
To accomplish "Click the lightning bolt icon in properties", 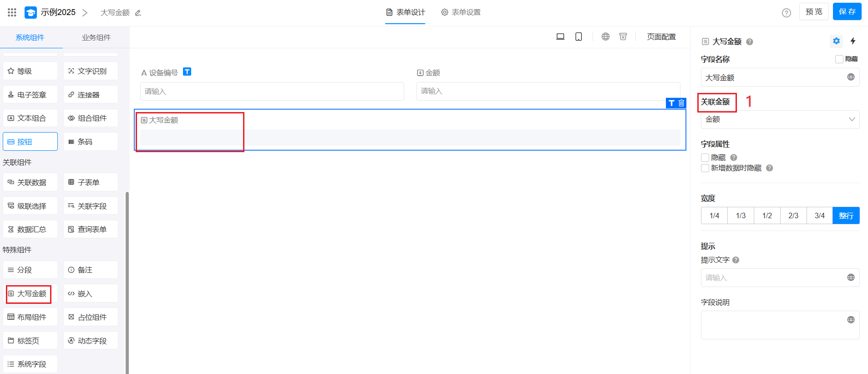I will click(x=853, y=41).
